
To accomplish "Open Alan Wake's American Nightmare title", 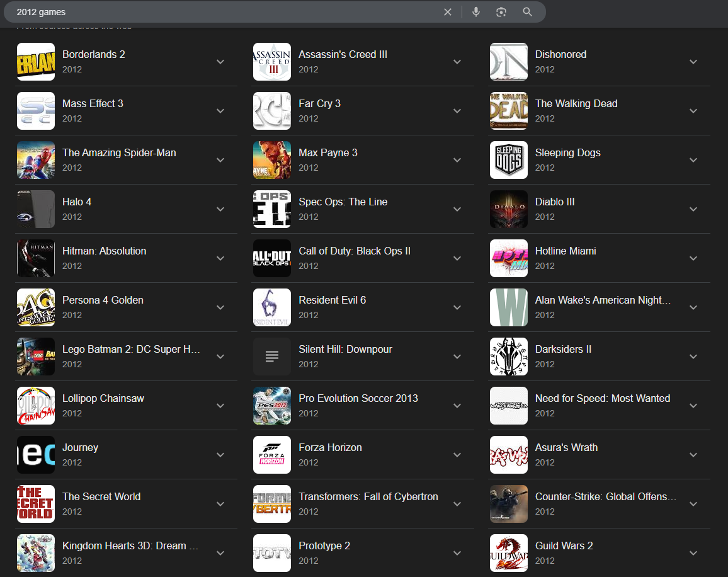I will point(603,300).
